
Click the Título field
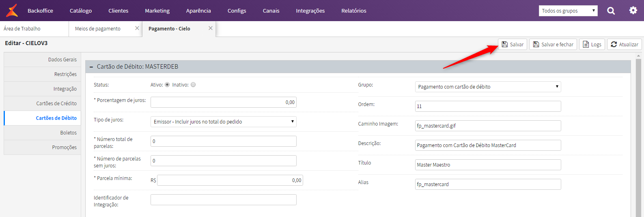point(488,165)
